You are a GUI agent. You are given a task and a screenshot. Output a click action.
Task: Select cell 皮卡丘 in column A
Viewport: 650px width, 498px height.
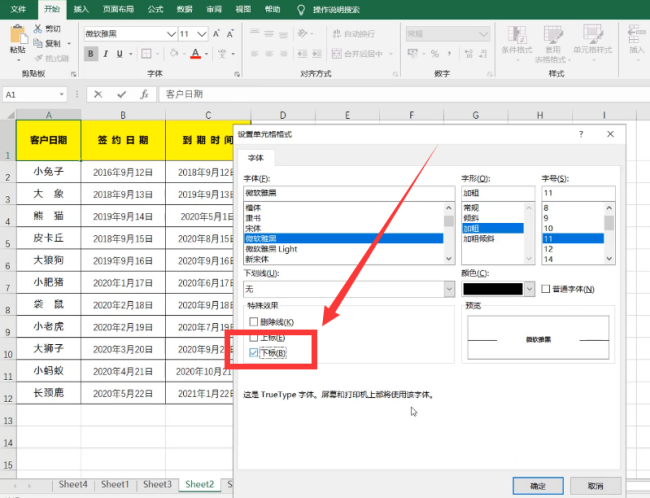pyautogui.click(x=49, y=238)
